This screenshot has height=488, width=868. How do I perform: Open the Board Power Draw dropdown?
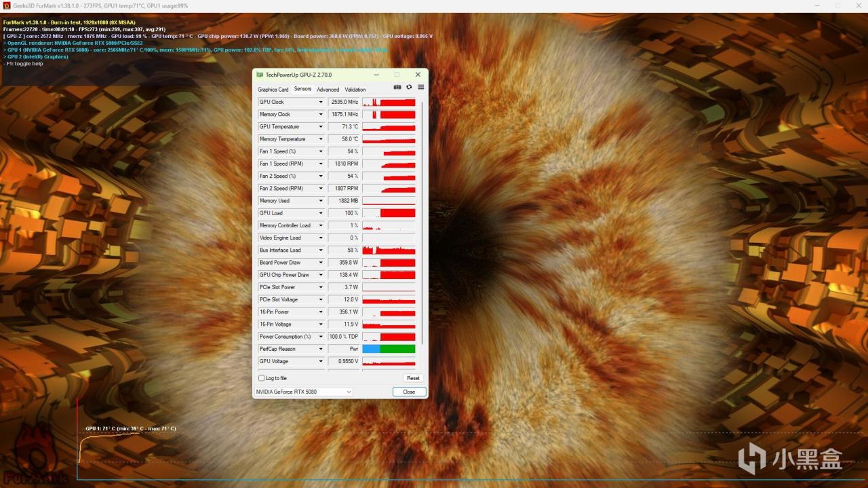[x=321, y=263]
